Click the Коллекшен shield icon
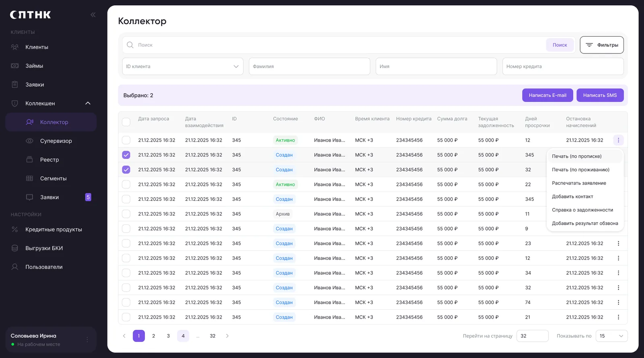 click(x=15, y=103)
